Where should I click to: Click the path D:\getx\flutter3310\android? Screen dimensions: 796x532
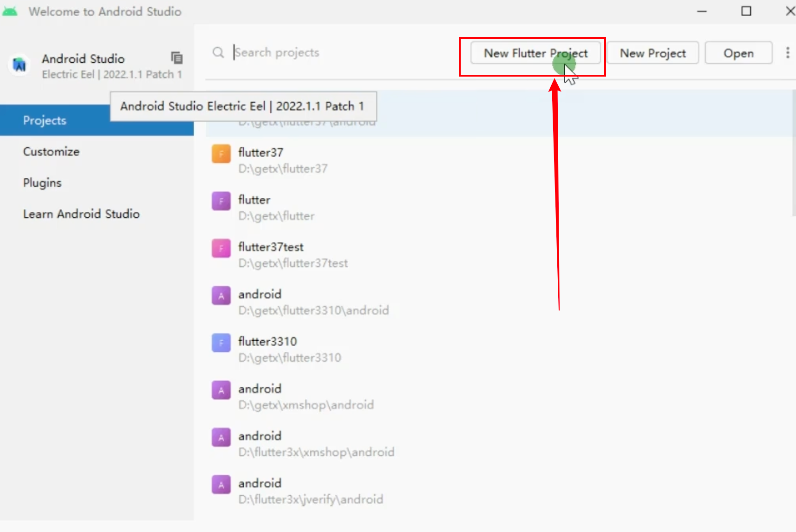pyautogui.click(x=313, y=310)
